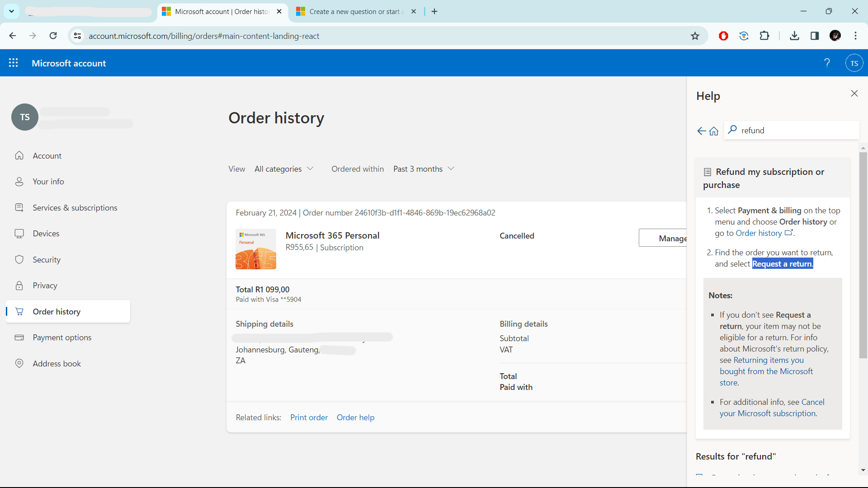
Task: Click the TS account avatar in header
Action: click(854, 63)
